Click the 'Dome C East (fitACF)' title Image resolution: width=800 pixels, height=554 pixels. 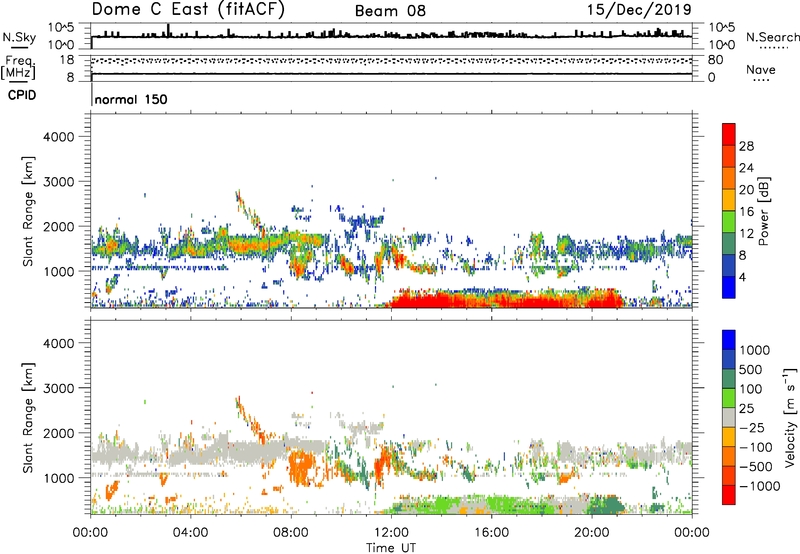point(188,9)
